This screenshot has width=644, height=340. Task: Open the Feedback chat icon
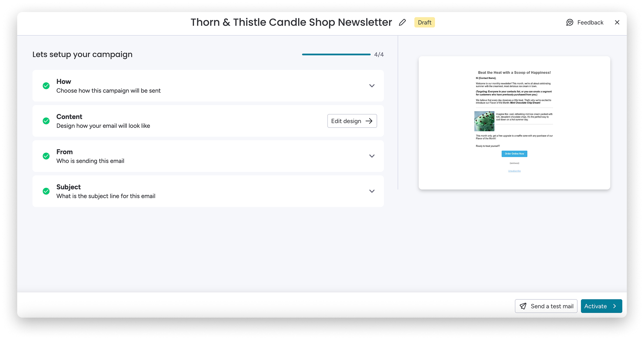570,22
